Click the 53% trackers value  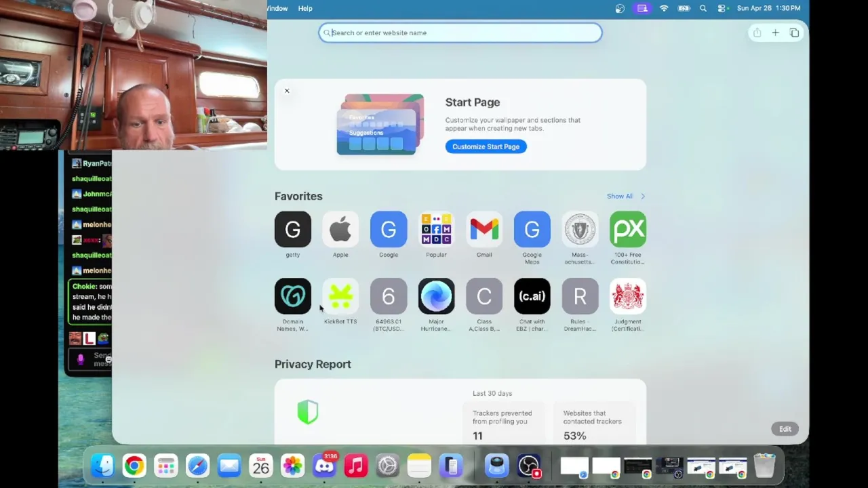tap(574, 436)
